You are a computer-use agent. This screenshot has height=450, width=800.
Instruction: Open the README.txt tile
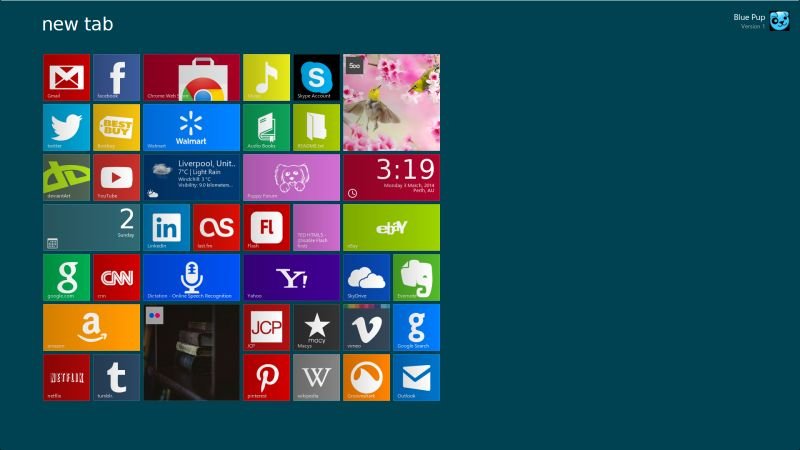(x=316, y=128)
